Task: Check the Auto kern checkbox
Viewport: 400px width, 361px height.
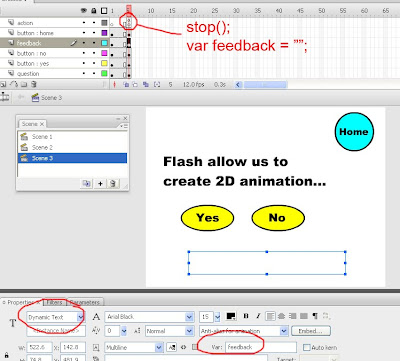Action: pyautogui.click(x=307, y=347)
